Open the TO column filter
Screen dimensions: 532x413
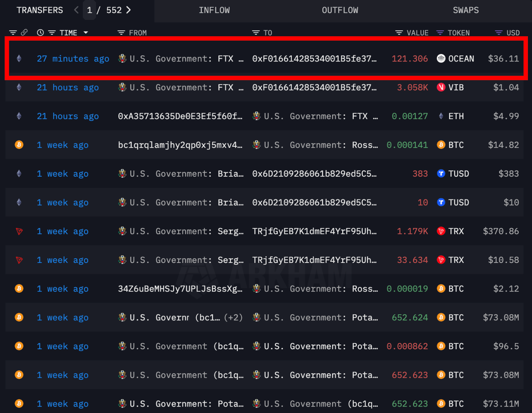255,33
